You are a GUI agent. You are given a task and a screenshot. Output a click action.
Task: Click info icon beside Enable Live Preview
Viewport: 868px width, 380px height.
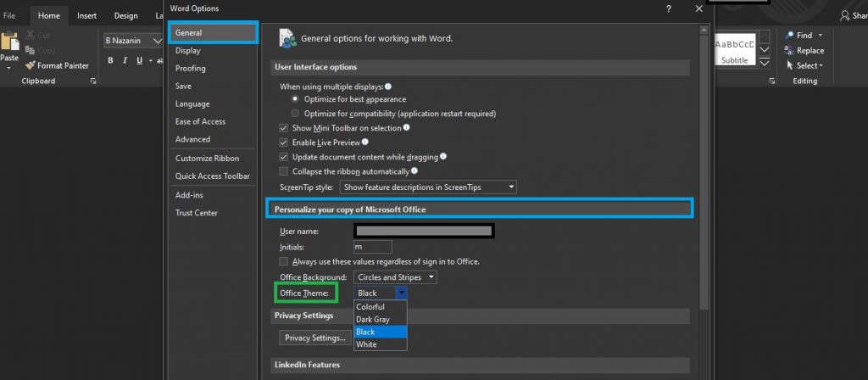(x=364, y=142)
